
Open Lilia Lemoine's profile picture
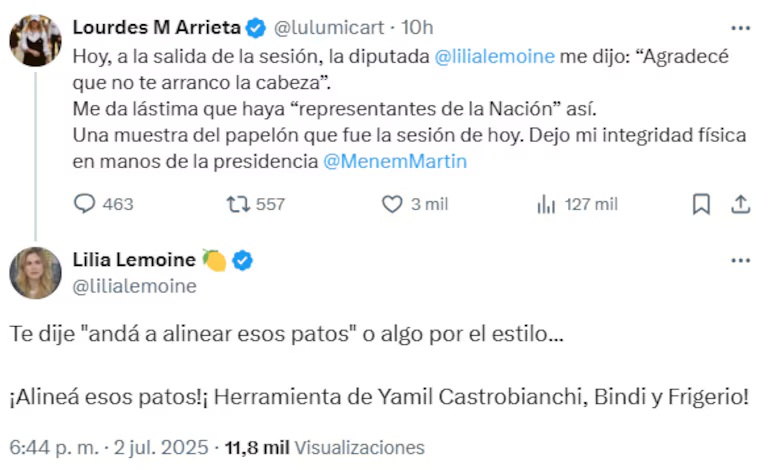(x=35, y=272)
